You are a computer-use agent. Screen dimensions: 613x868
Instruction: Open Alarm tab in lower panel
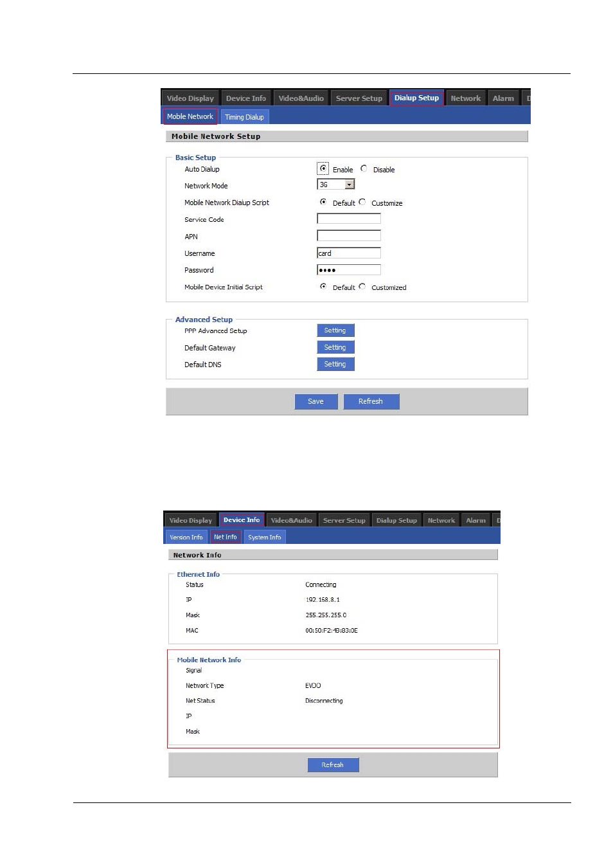click(x=476, y=520)
